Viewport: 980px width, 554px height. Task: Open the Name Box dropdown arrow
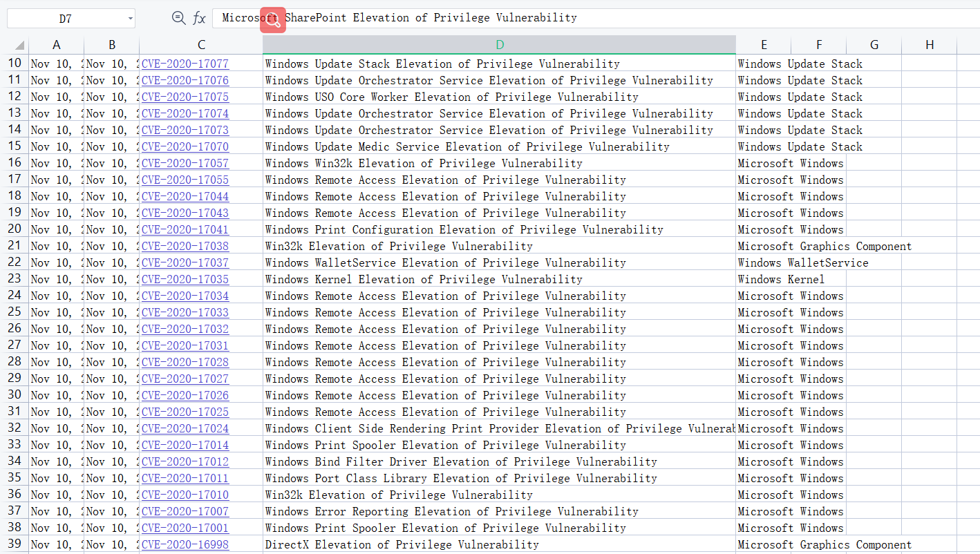pos(131,19)
